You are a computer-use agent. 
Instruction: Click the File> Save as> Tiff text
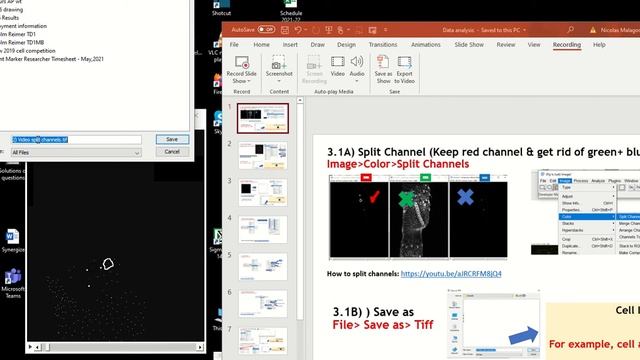point(383,325)
